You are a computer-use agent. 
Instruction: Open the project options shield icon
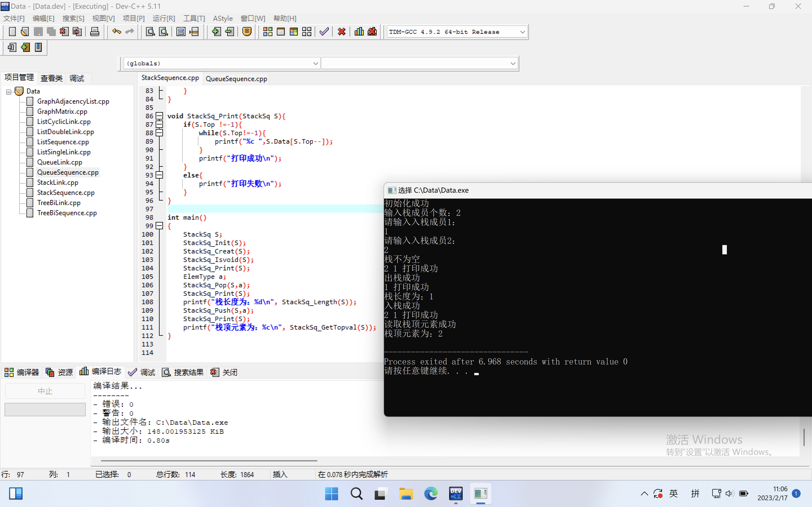point(247,32)
